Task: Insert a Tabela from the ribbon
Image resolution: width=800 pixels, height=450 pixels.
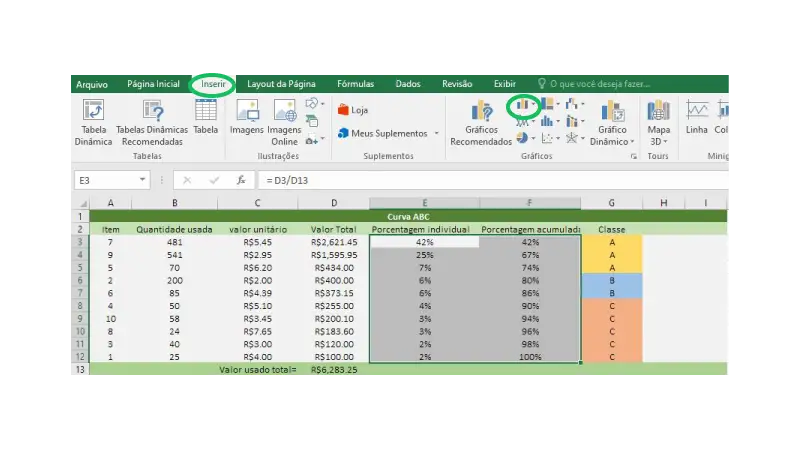Action: point(206,117)
